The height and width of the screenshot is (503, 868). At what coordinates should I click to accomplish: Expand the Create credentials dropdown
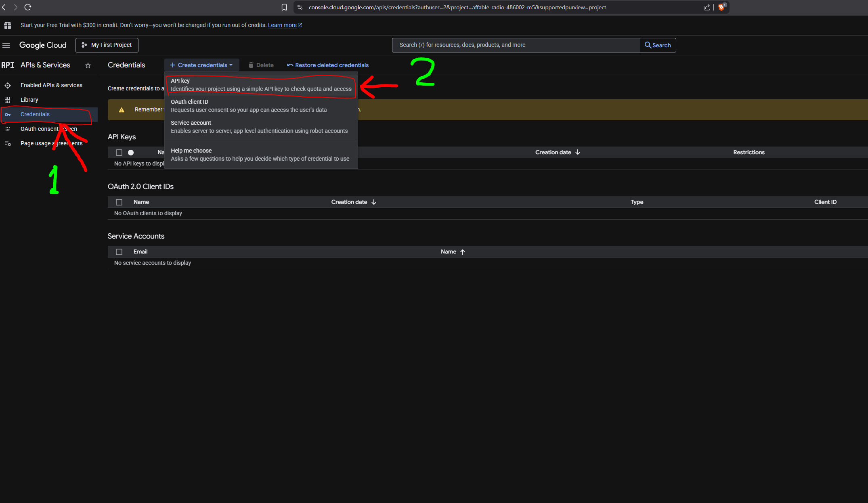(201, 65)
